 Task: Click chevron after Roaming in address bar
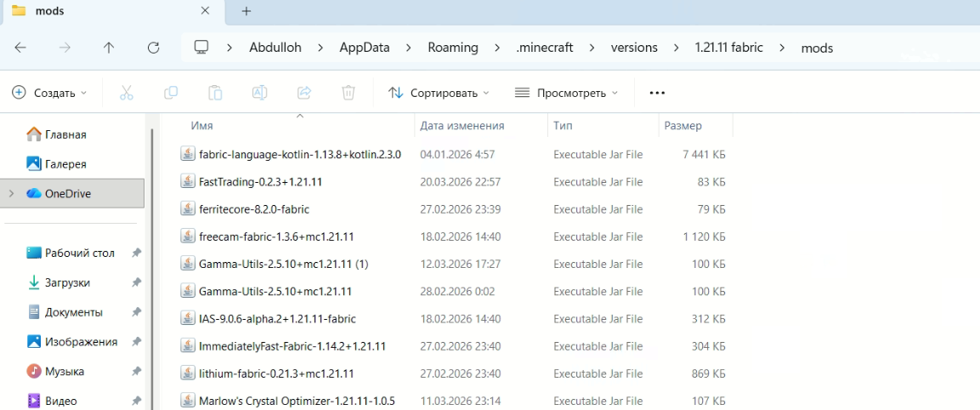tap(497, 48)
